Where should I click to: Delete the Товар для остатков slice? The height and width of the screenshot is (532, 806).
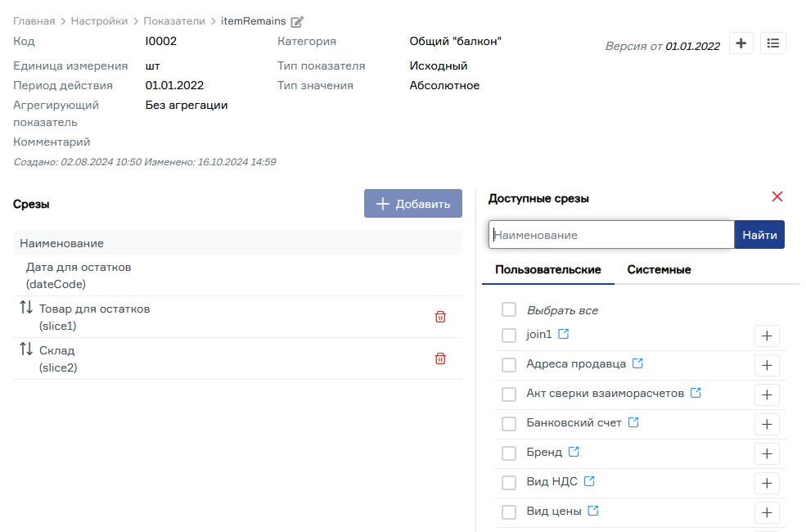click(440, 317)
